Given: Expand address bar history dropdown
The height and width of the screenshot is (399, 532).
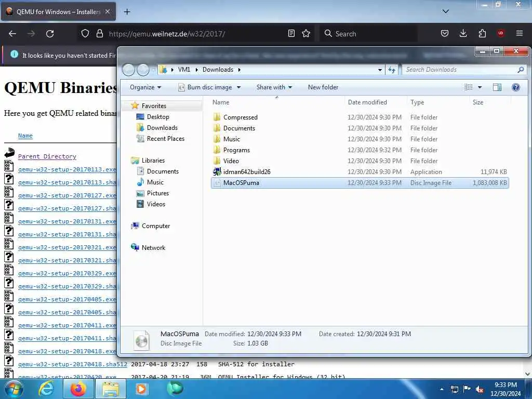Looking at the screenshot, I should [x=380, y=70].
